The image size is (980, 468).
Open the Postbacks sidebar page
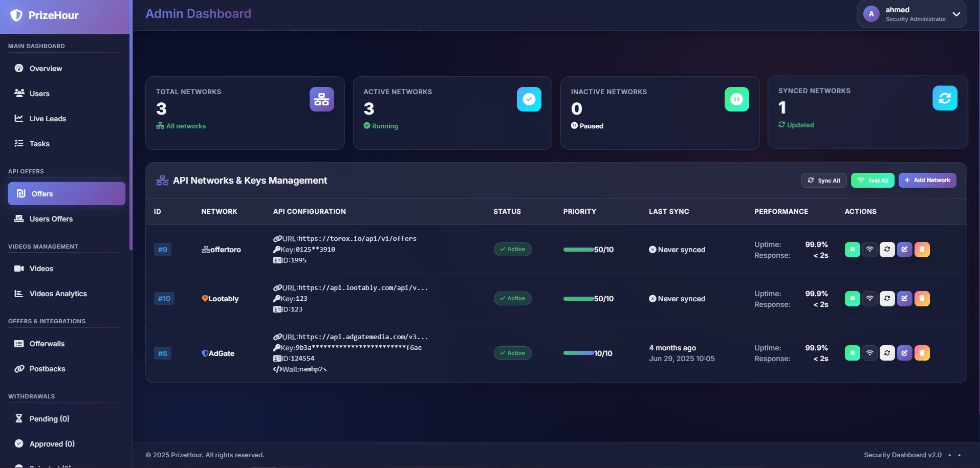pyautogui.click(x=47, y=369)
